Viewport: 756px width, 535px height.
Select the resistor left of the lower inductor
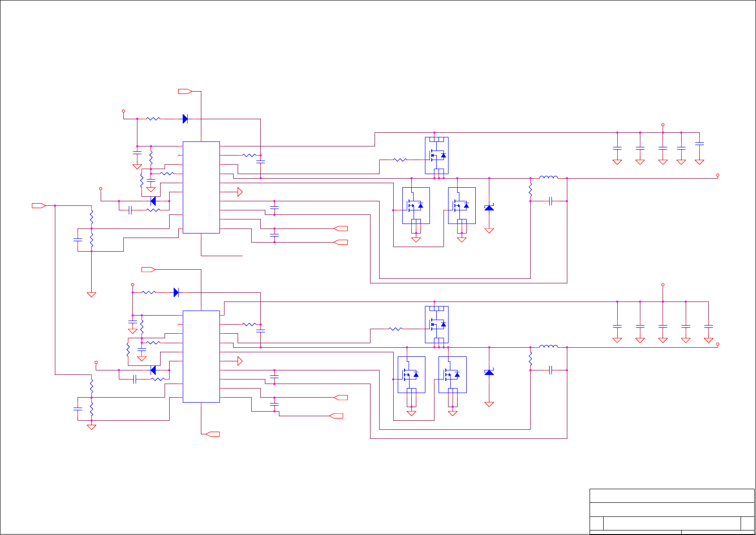(530, 359)
